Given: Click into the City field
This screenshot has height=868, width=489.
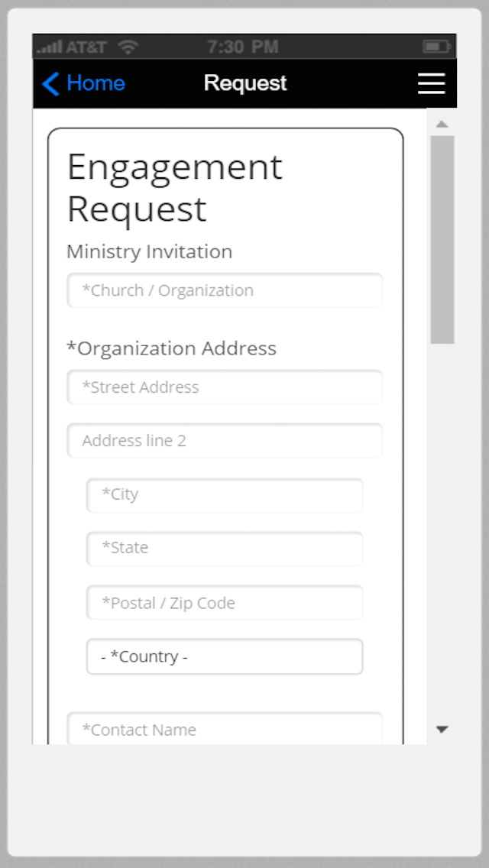Looking at the screenshot, I should click(x=225, y=494).
